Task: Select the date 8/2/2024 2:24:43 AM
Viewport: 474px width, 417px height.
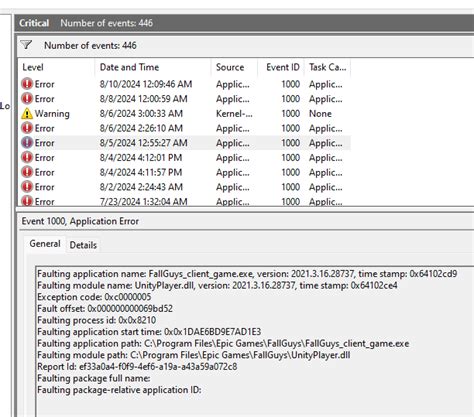Action: pyautogui.click(x=141, y=187)
